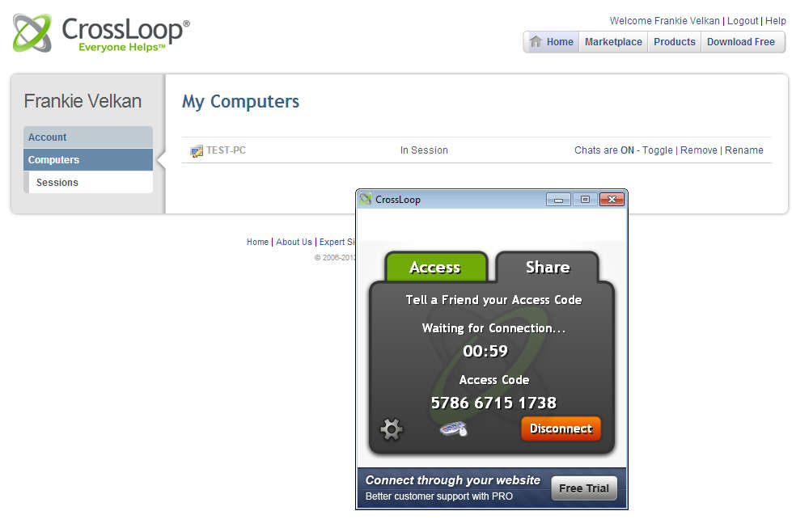The height and width of the screenshot is (532, 792).
Task: Minimize the CrossLoop app window
Action: [558, 200]
